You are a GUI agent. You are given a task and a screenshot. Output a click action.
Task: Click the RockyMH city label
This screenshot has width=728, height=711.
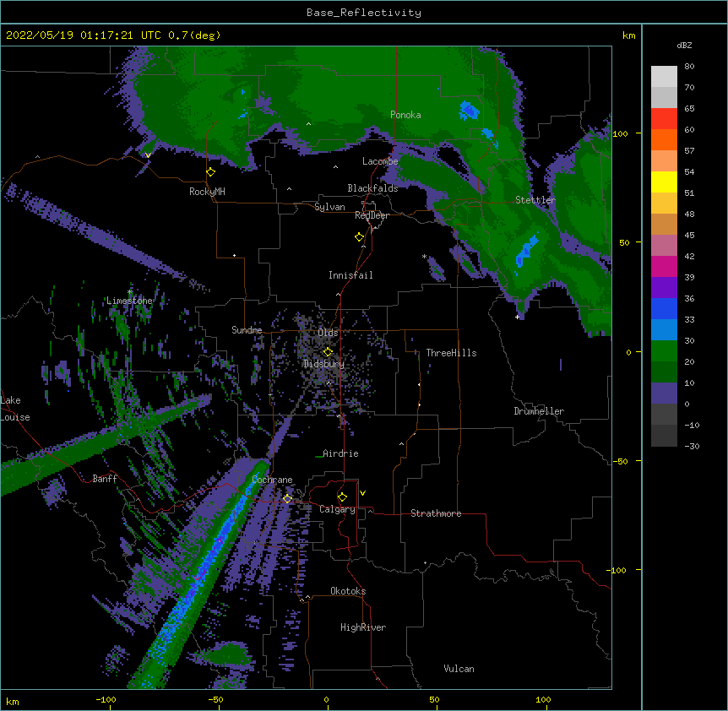click(207, 192)
